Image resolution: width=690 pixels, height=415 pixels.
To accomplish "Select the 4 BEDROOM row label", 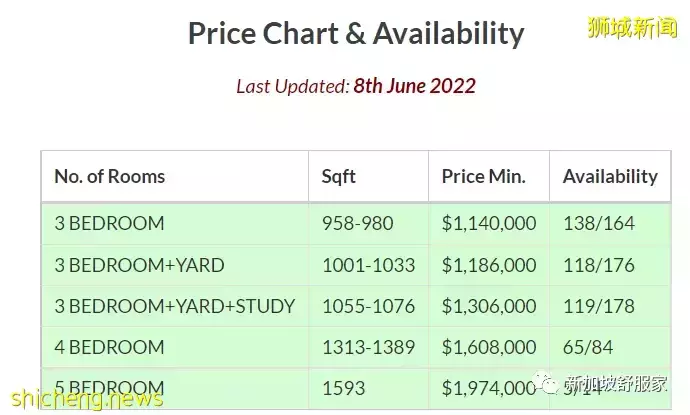I will coord(110,347).
